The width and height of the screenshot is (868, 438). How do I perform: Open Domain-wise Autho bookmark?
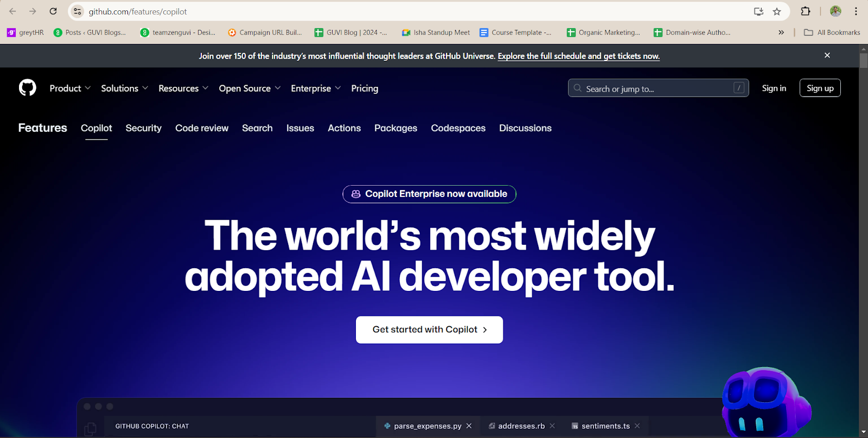(692, 33)
